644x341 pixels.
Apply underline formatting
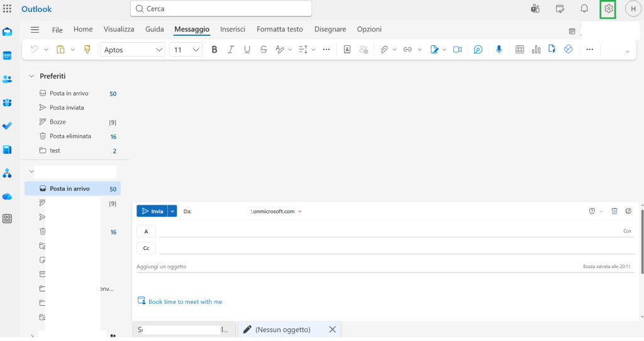[x=247, y=50]
